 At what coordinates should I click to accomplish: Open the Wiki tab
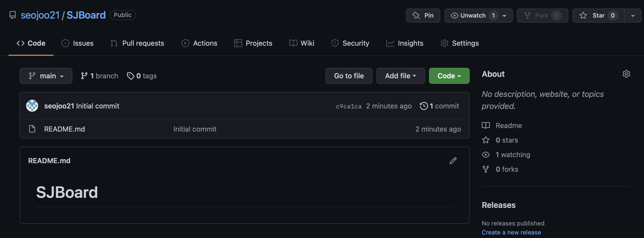[x=302, y=43]
